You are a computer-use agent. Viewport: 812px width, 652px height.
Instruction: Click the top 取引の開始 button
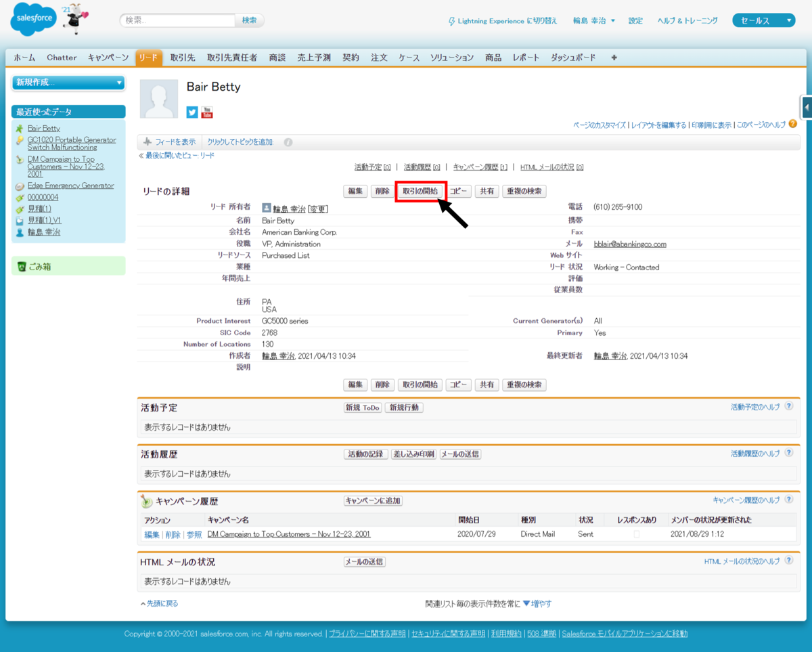[420, 192]
